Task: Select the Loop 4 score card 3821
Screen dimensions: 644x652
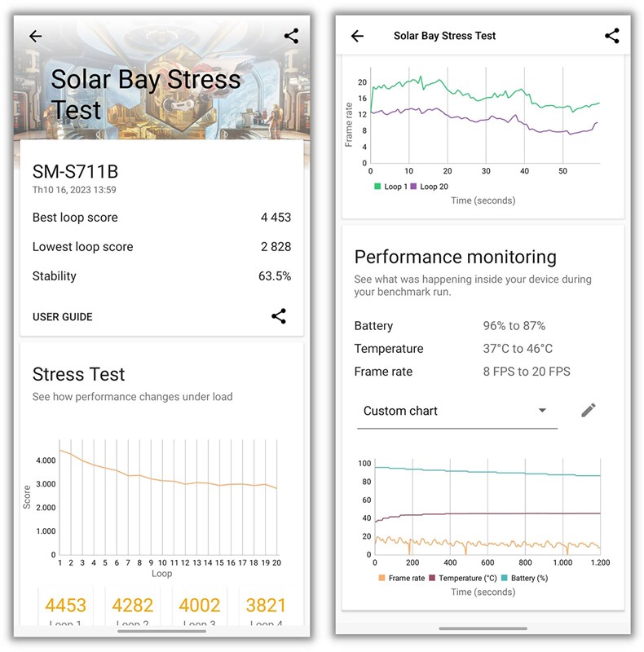Action: click(x=267, y=606)
